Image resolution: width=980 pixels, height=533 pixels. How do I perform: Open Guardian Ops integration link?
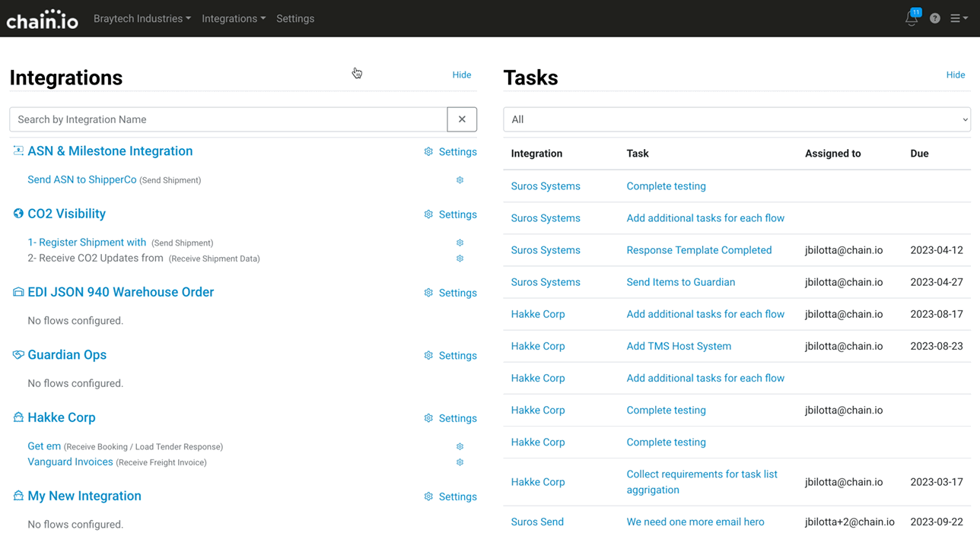67,354
